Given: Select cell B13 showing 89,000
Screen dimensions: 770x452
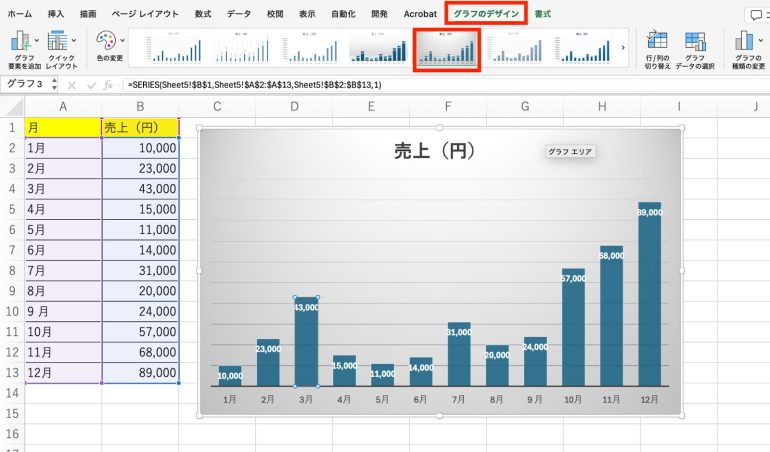Looking at the screenshot, I should [x=140, y=372].
